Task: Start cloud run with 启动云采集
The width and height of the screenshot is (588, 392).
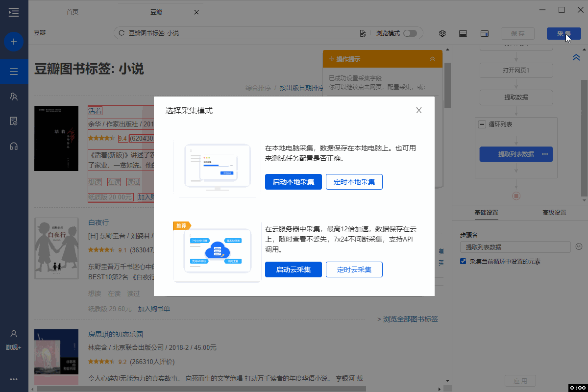Action: 294,269
